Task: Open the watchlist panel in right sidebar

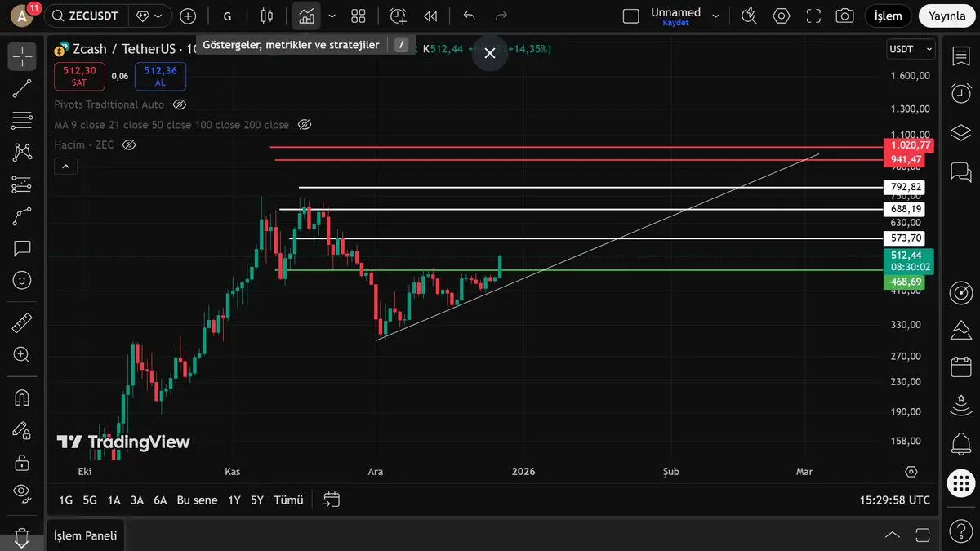Action: coord(960,56)
